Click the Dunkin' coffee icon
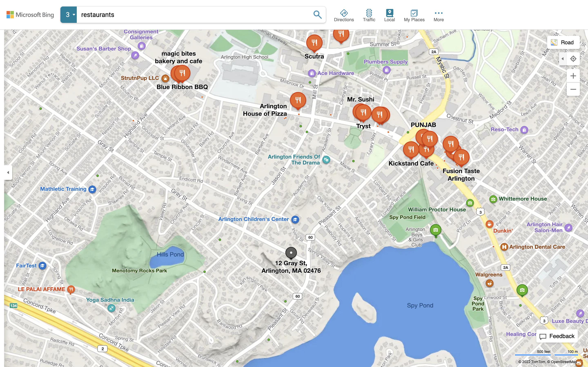 point(489,224)
